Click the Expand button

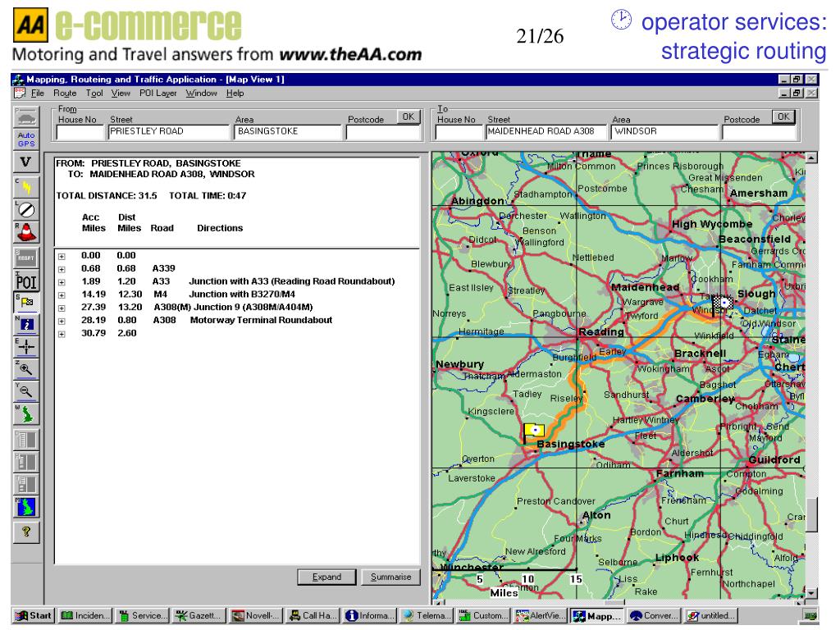(x=326, y=577)
